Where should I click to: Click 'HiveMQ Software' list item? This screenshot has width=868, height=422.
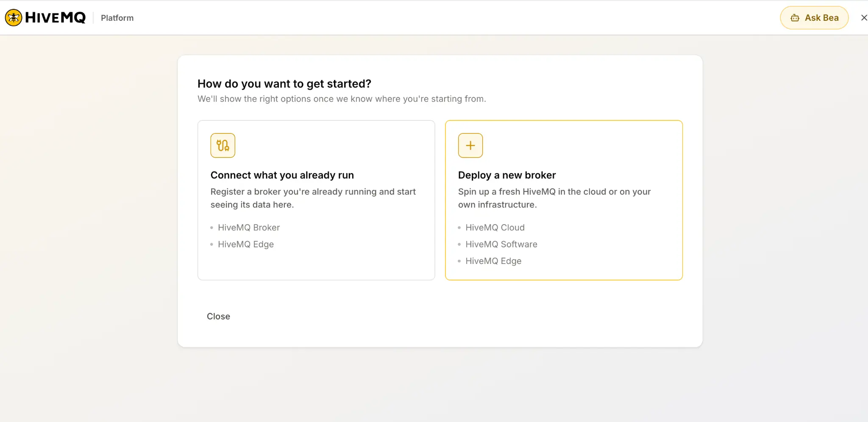tap(501, 244)
